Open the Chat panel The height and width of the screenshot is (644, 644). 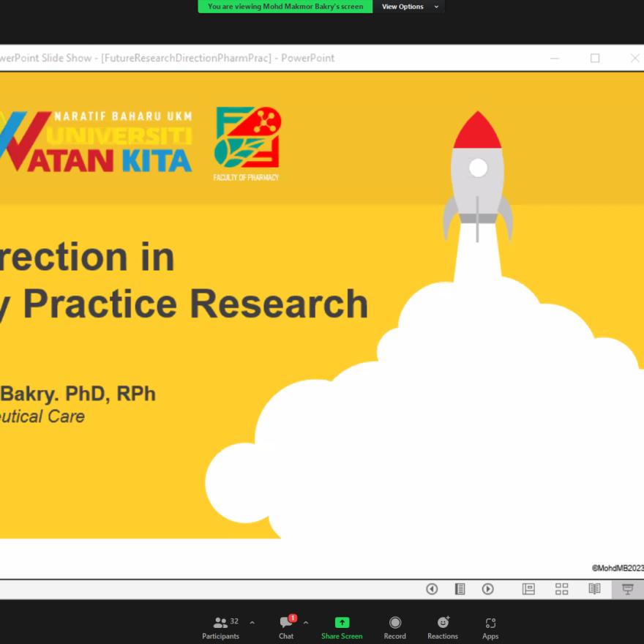tap(286, 627)
